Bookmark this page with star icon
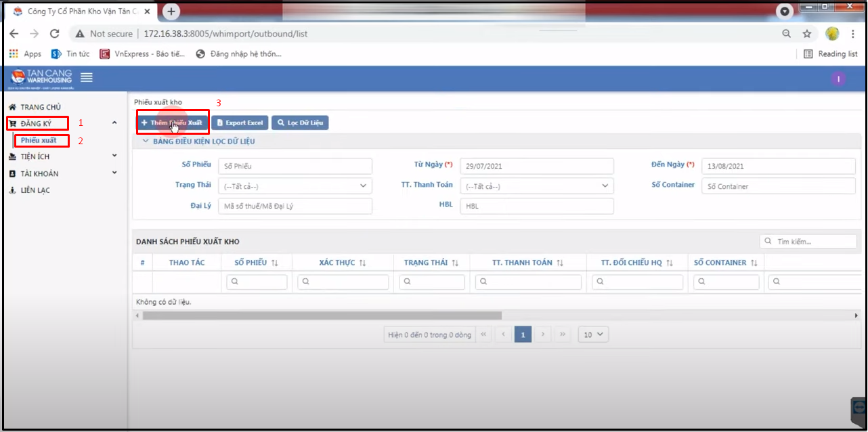The height and width of the screenshot is (432, 868). (x=806, y=34)
